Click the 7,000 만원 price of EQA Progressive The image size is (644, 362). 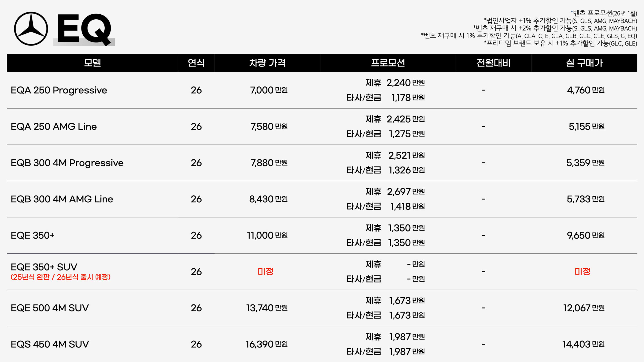269,90
